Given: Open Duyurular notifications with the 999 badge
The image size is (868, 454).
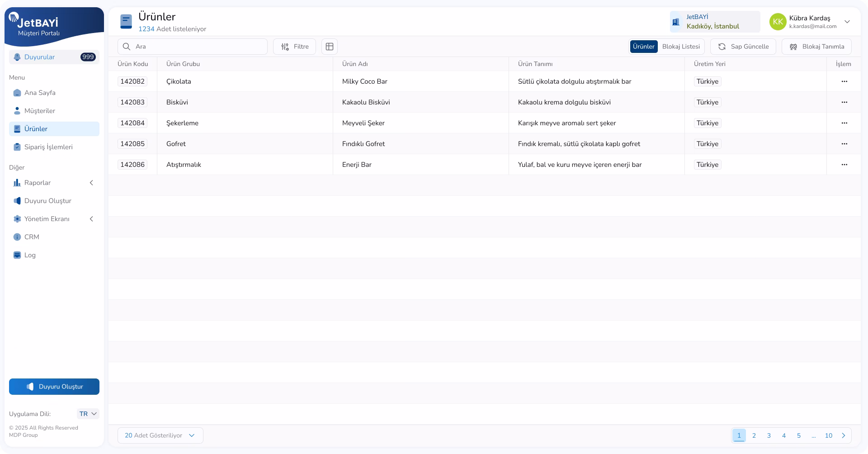Looking at the screenshot, I should (x=54, y=57).
